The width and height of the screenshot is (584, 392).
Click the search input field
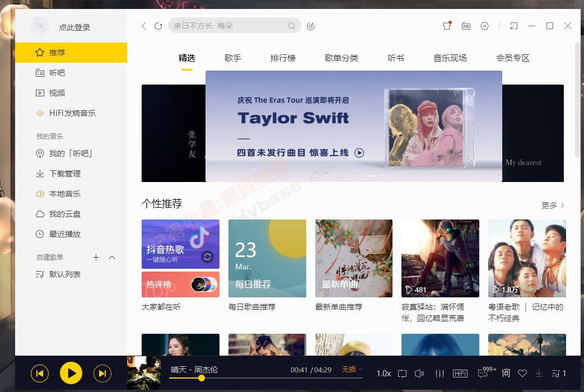pyautogui.click(x=234, y=26)
